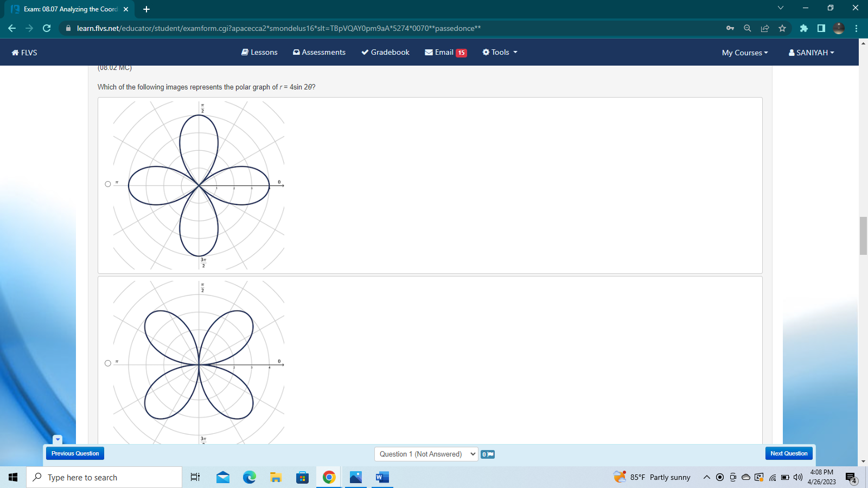Bookmark this page with the star
868x488 pixels.
click(x=782, y=28)
